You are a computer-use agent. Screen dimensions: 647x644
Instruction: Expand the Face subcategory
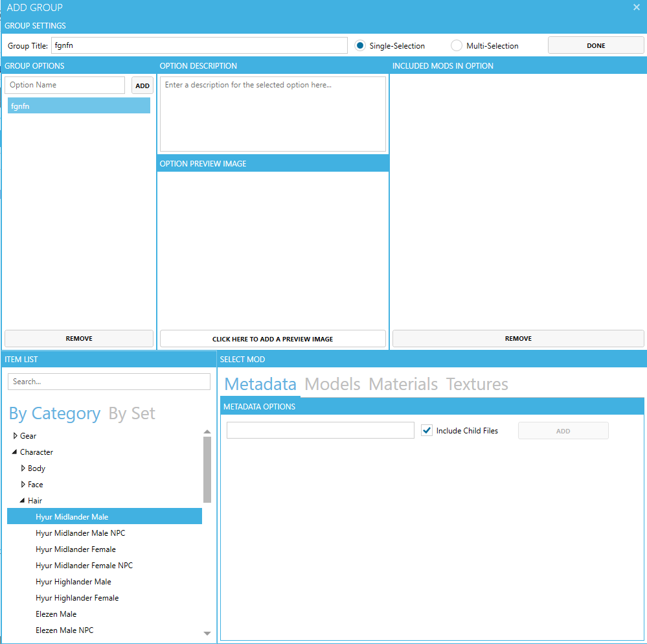click(x=23, y=484)
